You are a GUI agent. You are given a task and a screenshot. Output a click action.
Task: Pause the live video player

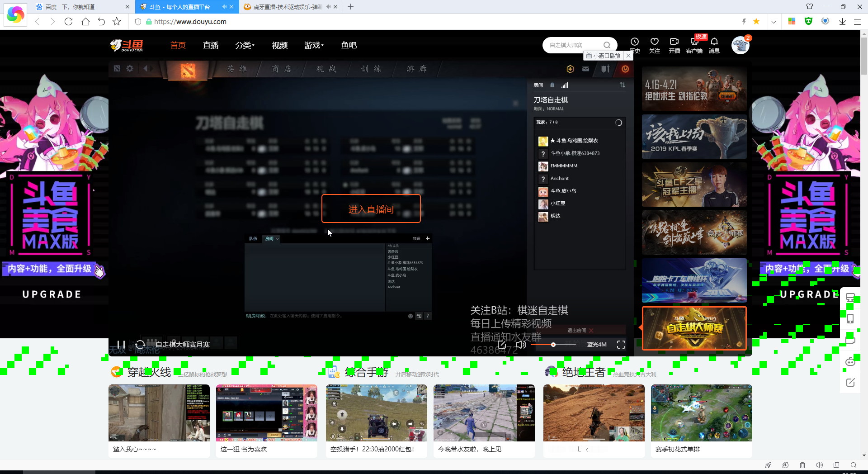[121, 345]
